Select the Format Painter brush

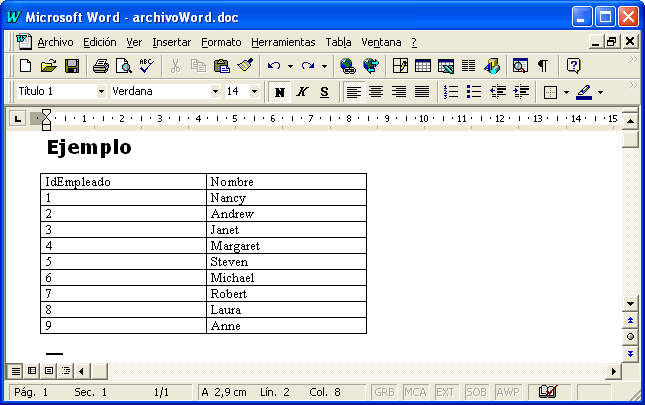coord(245,66)
